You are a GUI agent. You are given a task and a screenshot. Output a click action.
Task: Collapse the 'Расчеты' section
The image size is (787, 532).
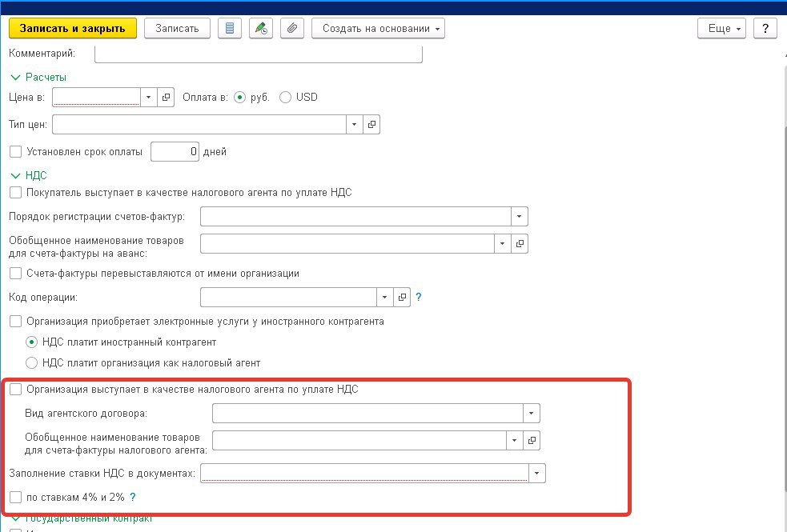click(x=15, y=78)
